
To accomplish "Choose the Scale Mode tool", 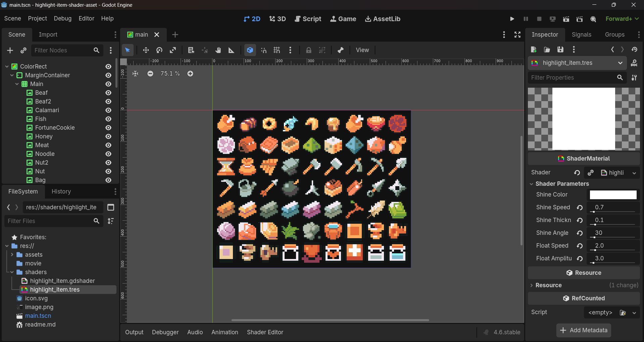I will coord(173,50).
